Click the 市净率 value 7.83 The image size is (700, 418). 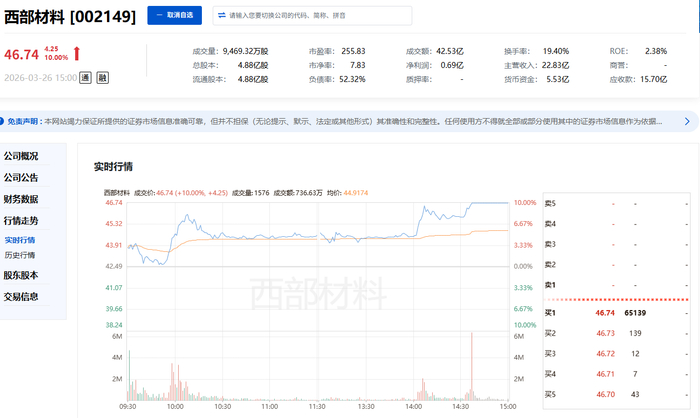[x=358, y=65]
